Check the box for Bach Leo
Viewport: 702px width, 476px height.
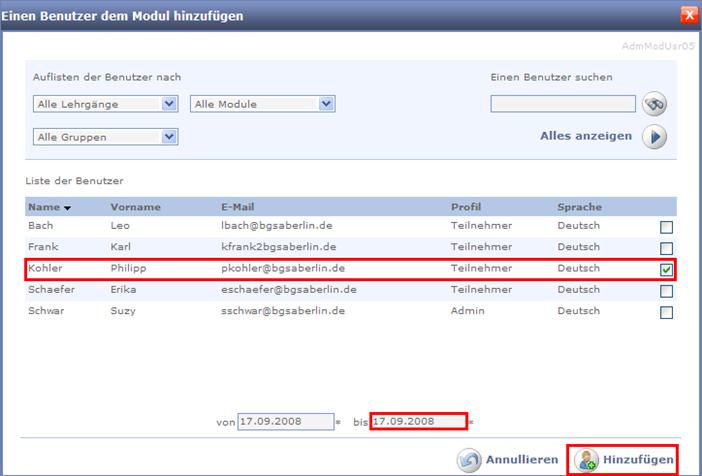point(666,227)
